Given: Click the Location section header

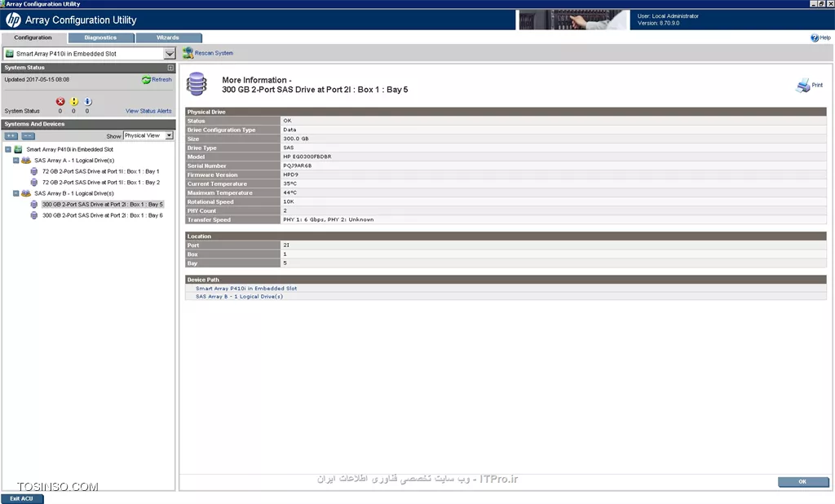Looking at the screenshot, I should [x=506, y=236].
